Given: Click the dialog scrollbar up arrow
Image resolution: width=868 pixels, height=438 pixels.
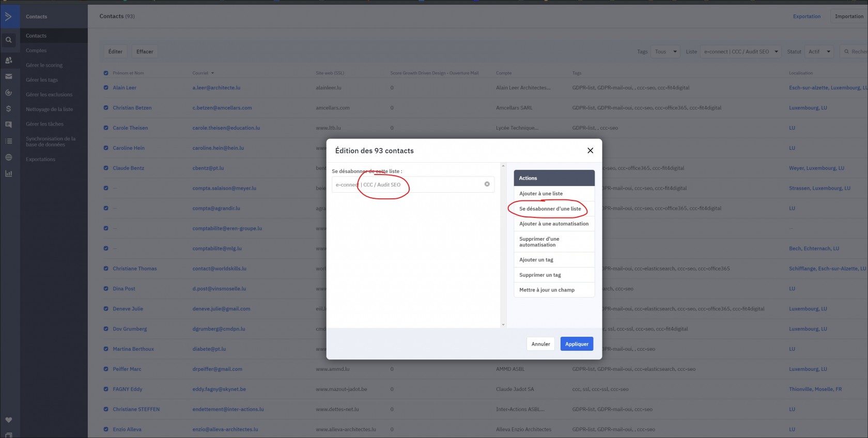Looking at the screenshot, I should point(503,166).
